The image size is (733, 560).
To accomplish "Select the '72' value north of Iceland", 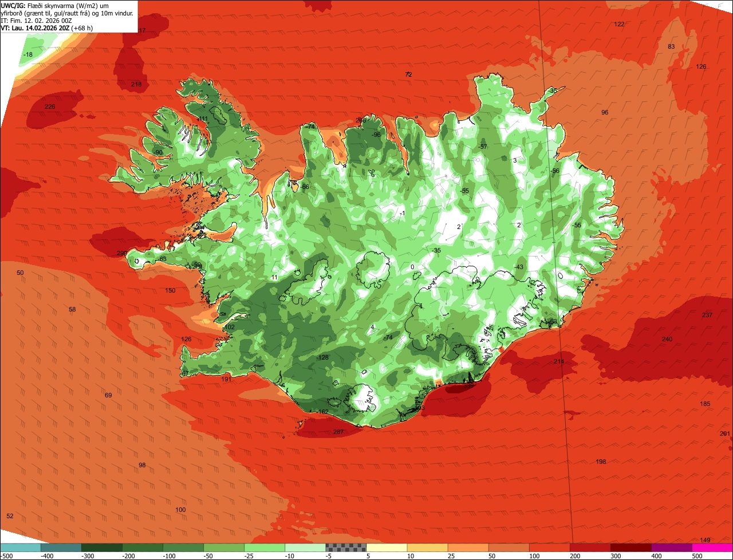I will [408, 74].
